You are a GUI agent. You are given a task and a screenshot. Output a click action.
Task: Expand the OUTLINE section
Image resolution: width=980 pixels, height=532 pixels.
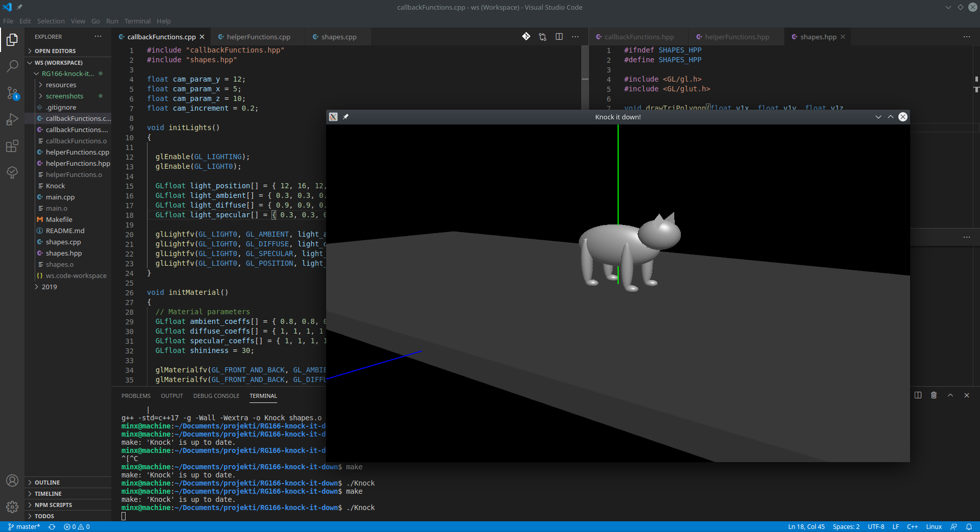68,483
